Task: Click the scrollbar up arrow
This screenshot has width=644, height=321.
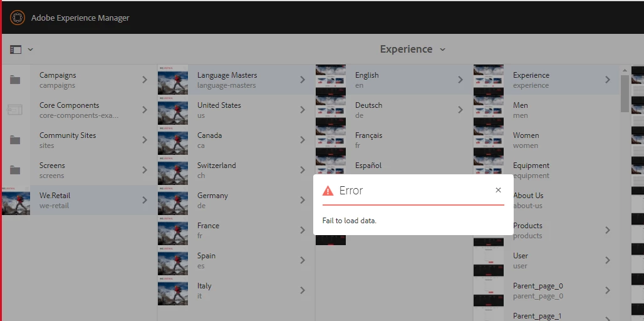Action: pyautogui.click(x=625, y=70)
